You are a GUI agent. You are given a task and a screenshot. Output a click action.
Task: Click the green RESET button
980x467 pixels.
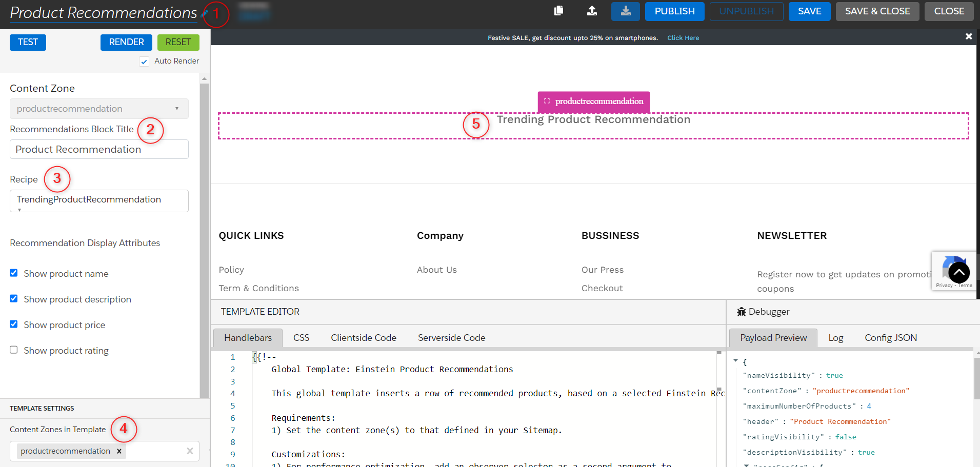click(x=178, y=42)
